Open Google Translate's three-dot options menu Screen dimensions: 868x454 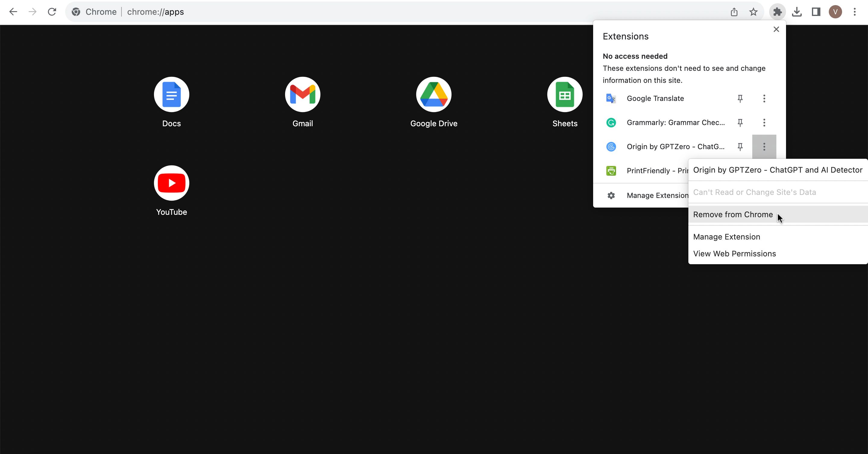(x=764, y=98)
